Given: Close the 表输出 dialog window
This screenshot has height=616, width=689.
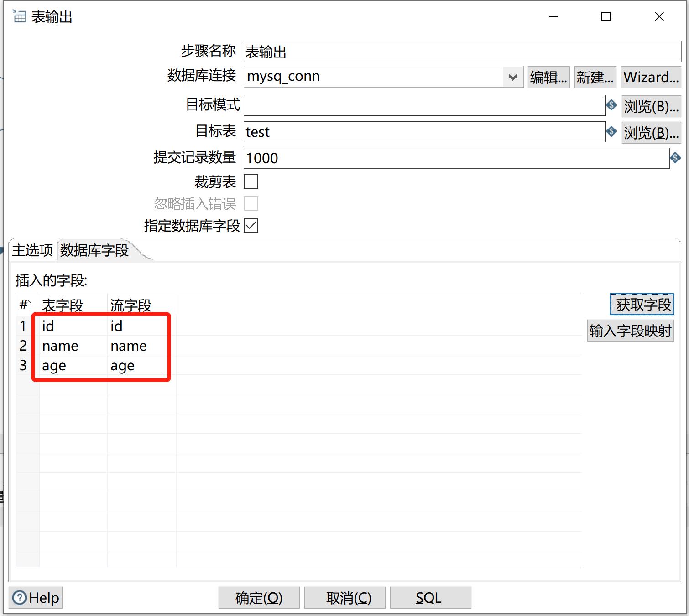Looking at the screenshot, I should (659, 16).
